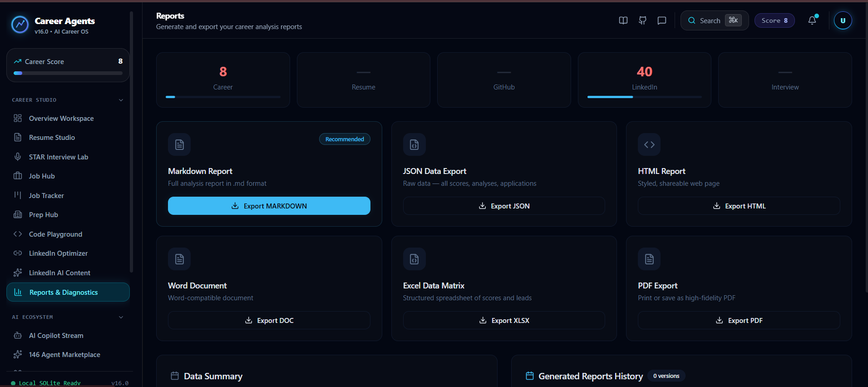Click the 0 versions badge
Viewport: 868px width, 387px height.
(666, 376)
